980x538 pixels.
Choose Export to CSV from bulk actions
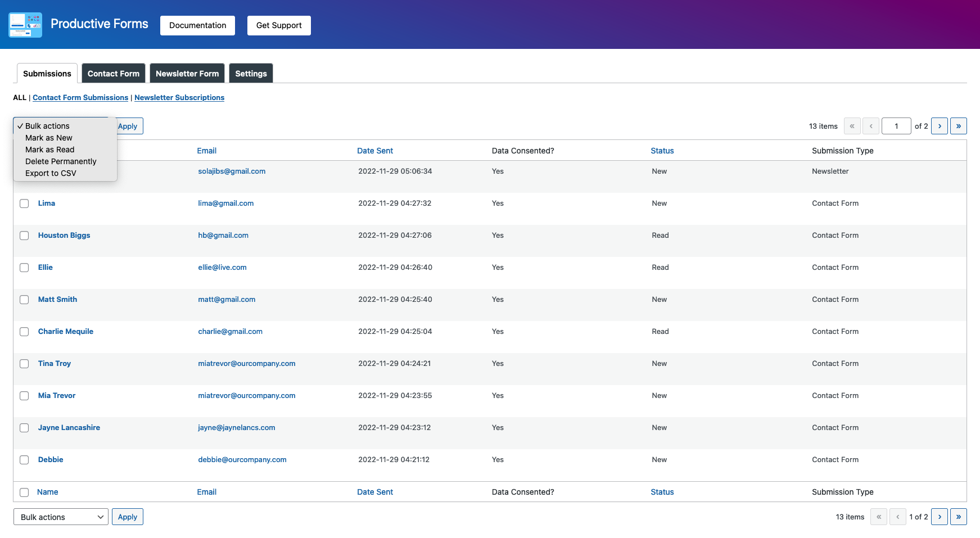51,173
